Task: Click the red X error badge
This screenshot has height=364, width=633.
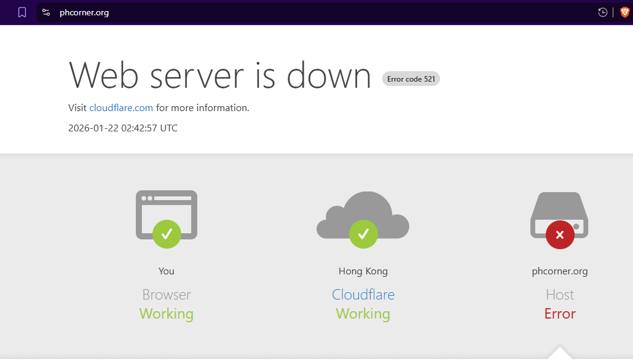Action: (x=560, y=234)
